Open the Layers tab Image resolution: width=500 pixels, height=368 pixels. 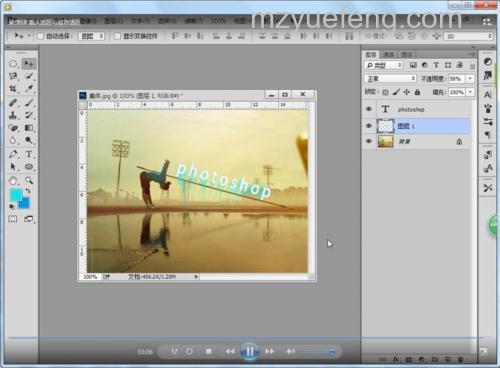(x=371, y=54)
